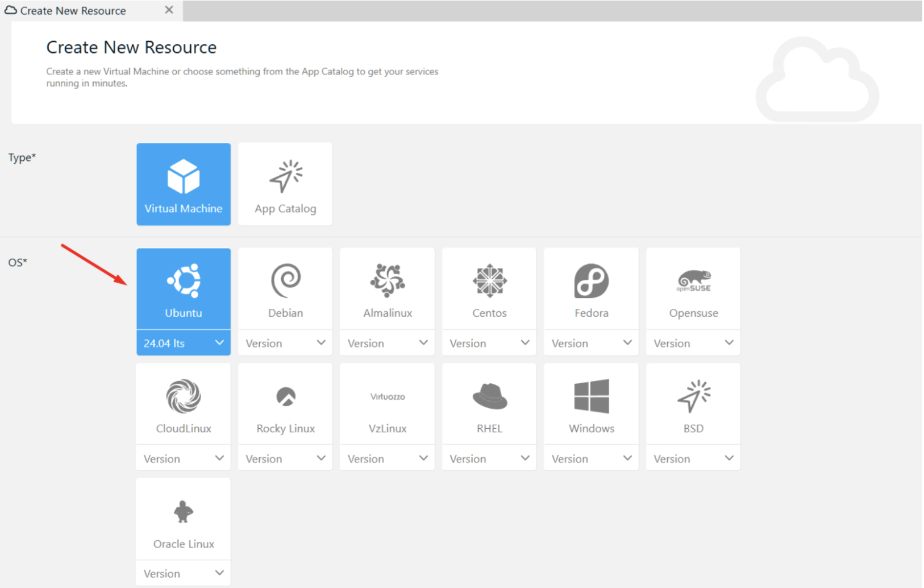
Task: Choose the BSD OS icon
Action: click(693, 396)
